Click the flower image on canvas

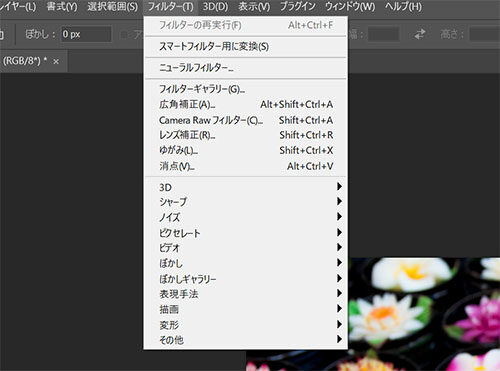pyautogui.click(x=423, y=313)
